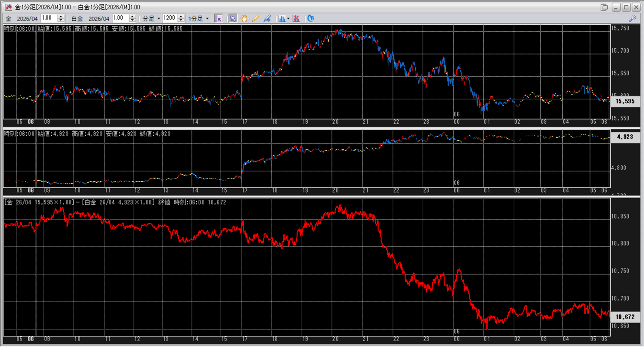The width and height of the screenshot is (644, 347).
Task: Open the bar chart indicator dropdown arrow
Action: (288, 19)
